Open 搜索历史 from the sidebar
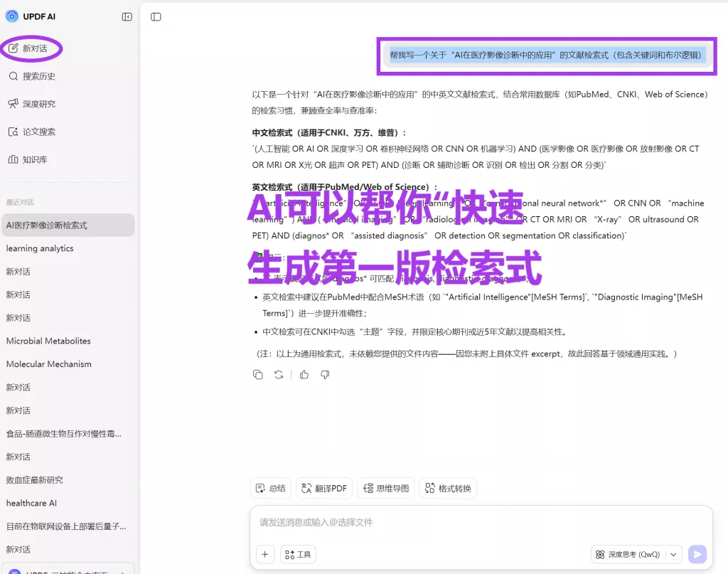The width and height of the screenshot is (728, 574). point(34,76)
